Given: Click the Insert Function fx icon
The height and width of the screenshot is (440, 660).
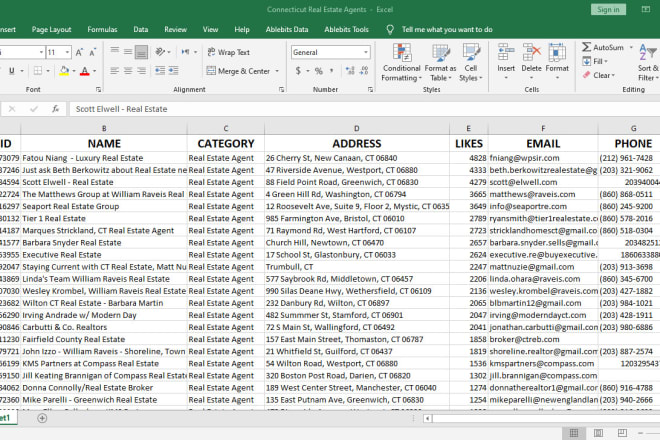Looking at the screenshot, I should (56, 109).
